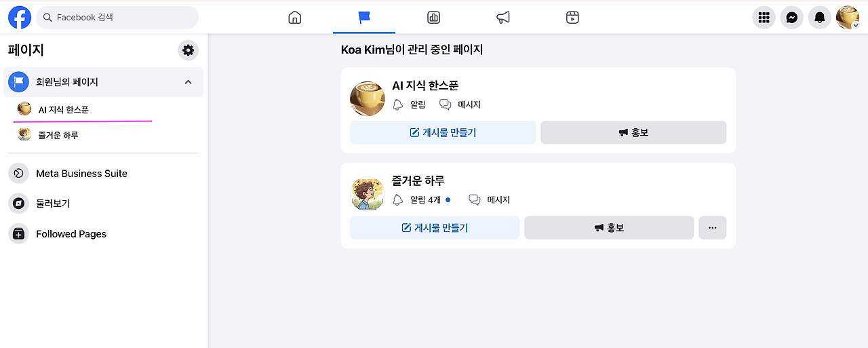Screen dimensions: 868x348
Task: Click the Facebook logo icon
Action: pyautogui.click(x=20, y=18)
